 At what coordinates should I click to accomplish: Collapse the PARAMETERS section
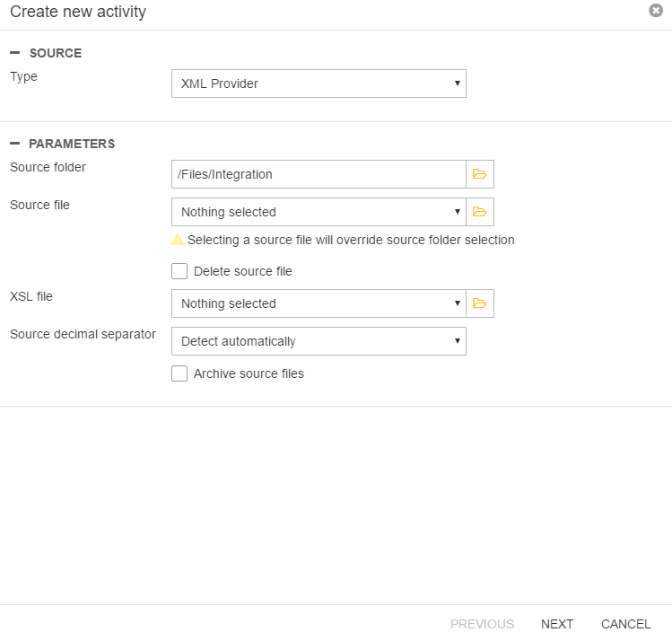coord(14,144)
